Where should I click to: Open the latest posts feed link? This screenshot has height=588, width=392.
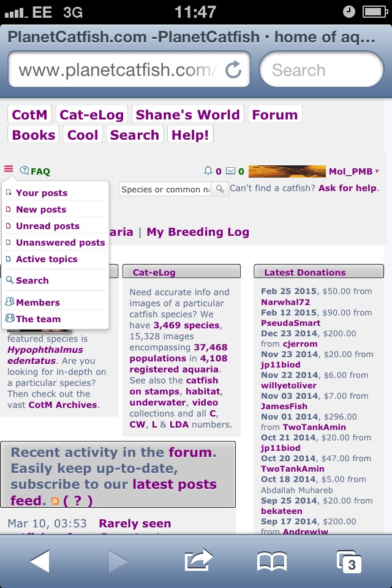113,492
